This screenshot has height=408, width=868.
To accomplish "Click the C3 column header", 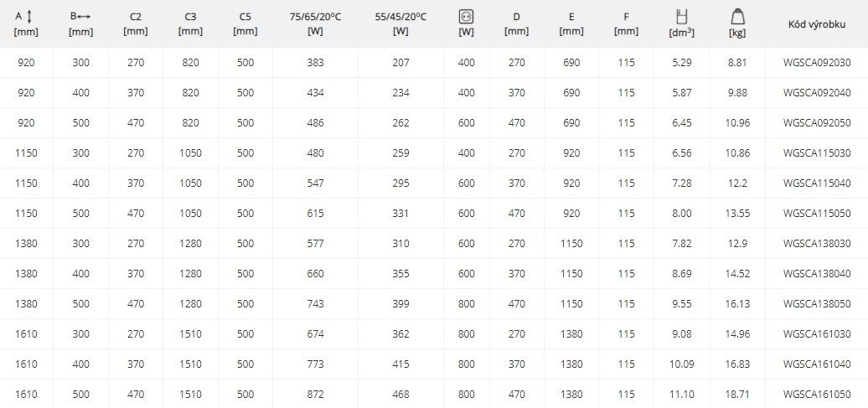I will coord(190,23).
